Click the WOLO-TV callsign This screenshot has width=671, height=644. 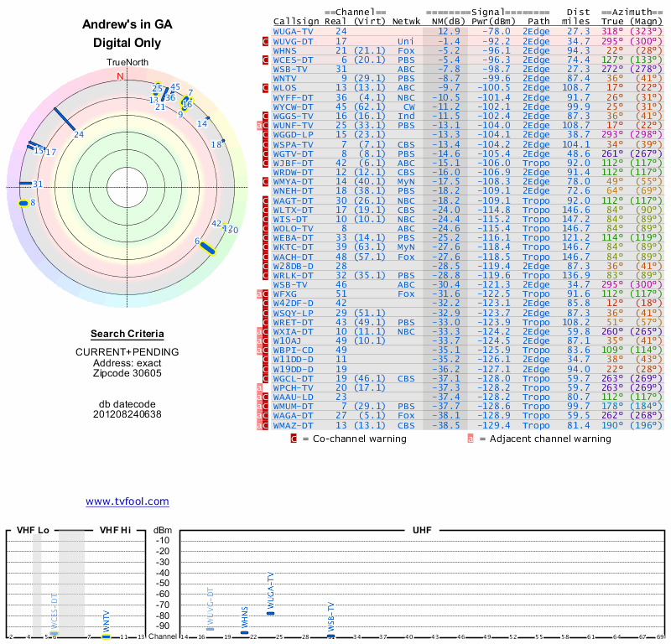coord(293,228)
